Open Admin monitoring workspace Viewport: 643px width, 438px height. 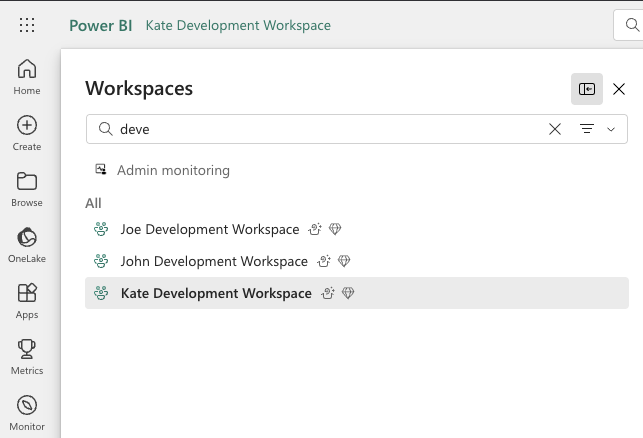[x=173, y=171]
